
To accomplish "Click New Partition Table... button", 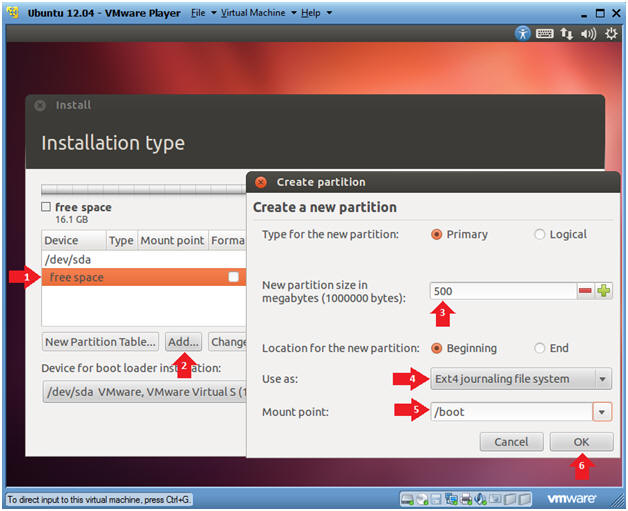I will 100,342.
